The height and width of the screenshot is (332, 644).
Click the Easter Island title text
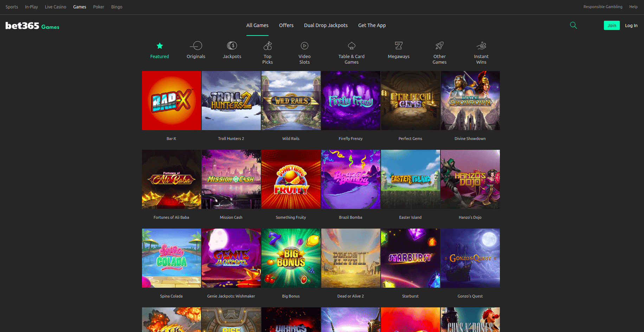[x=410, y=217]
